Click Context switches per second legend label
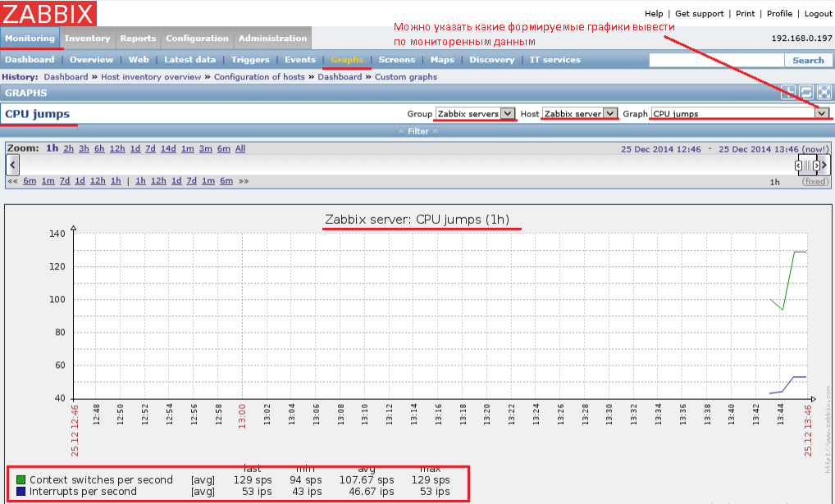The image size is (835, 504). click(101, 480)
